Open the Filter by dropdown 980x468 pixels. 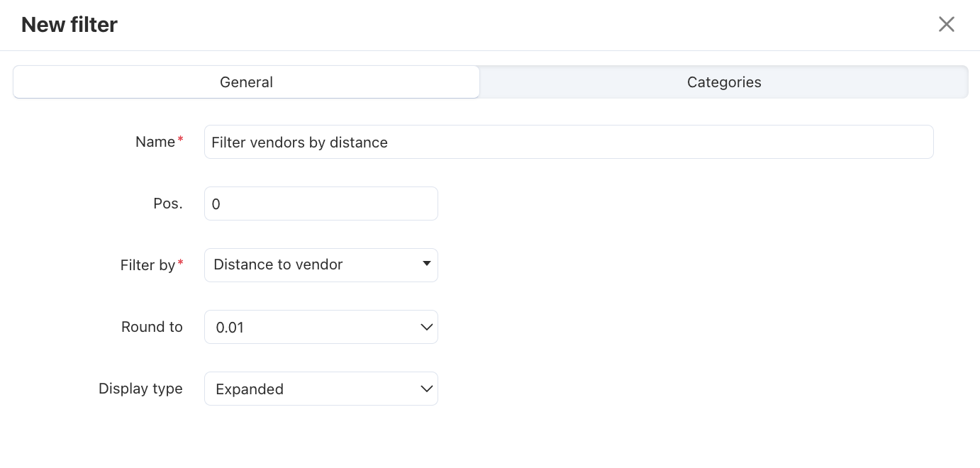pos(321,265)
